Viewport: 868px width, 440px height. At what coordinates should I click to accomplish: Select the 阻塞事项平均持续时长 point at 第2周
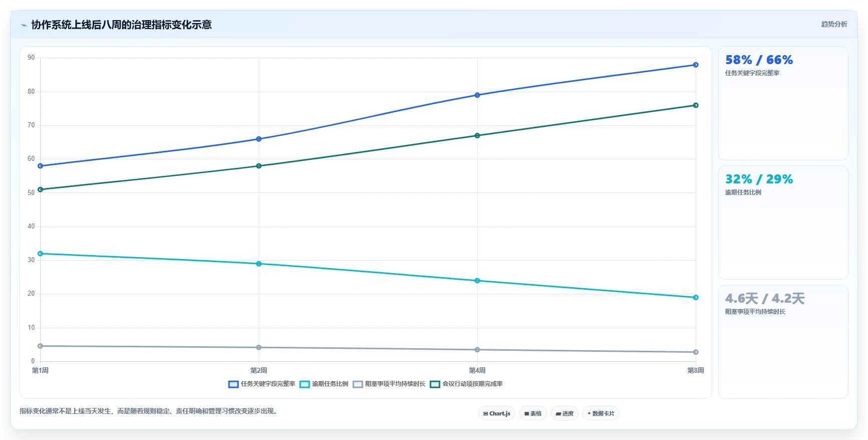(x=259, y=347)
